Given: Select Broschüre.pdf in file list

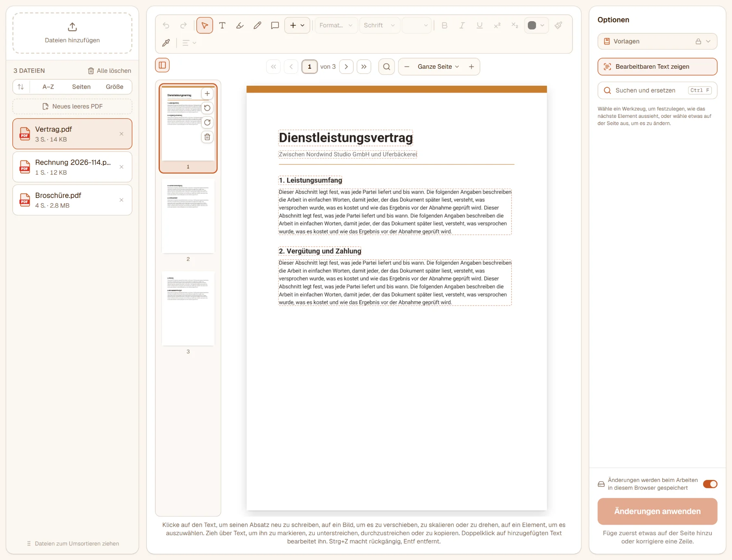Looking at the screenshot, I should [72, 200].
